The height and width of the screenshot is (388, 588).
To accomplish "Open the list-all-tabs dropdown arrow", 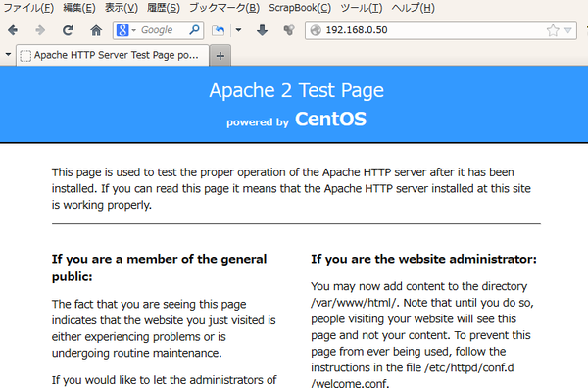I will tap(8, 55).
